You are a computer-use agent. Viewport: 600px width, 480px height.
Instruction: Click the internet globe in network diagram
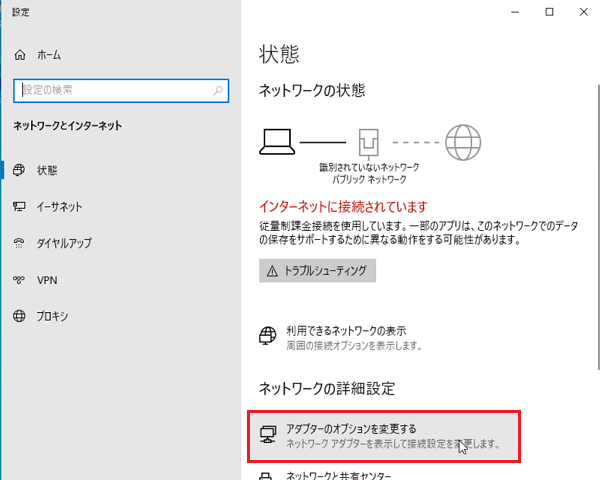click(x=462, y=141)
